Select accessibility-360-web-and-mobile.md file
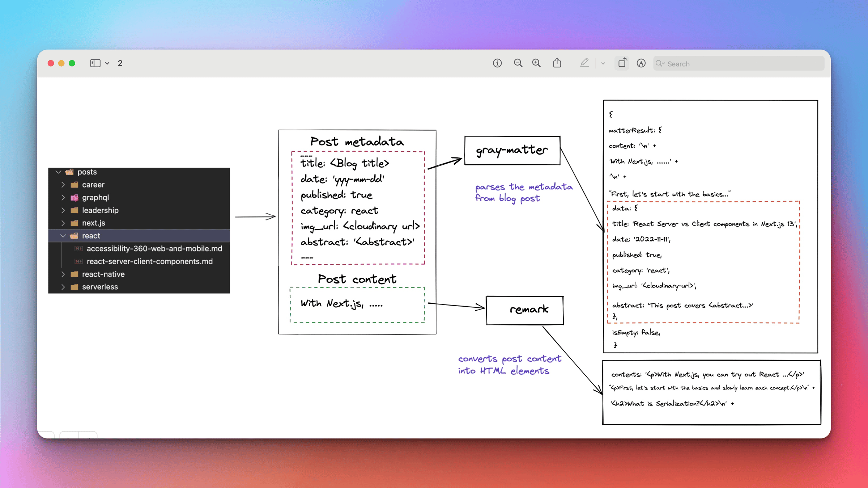 (x=154, y=248)
